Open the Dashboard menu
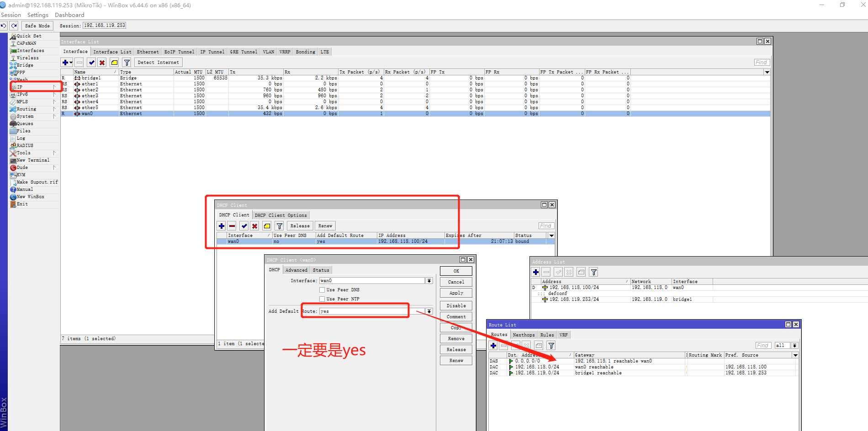 [69, 15]
